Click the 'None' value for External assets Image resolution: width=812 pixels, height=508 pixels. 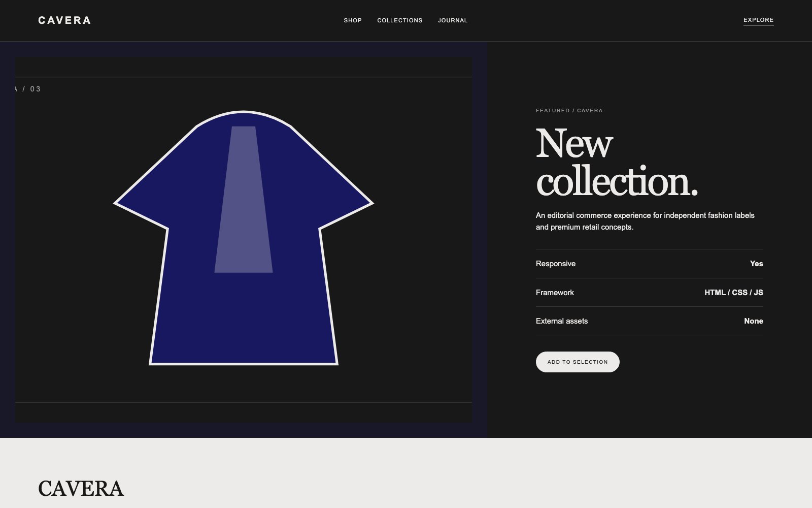[x=754, y=321]
